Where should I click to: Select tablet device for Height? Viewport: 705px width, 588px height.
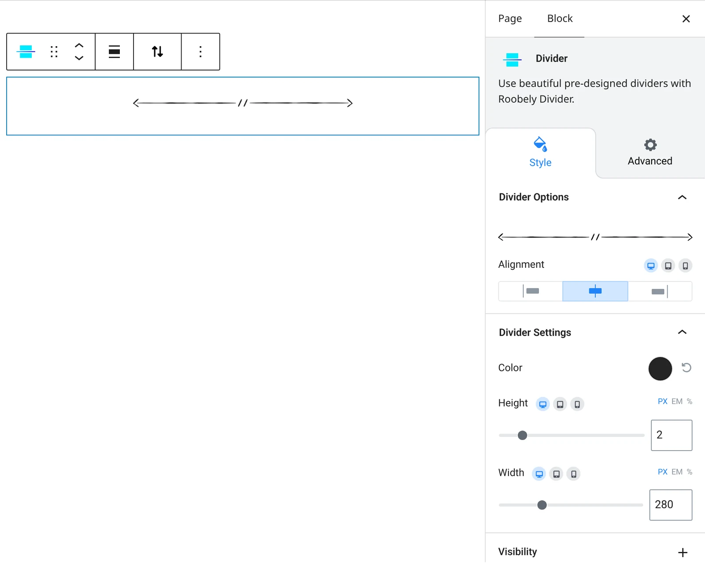(560, 404)
